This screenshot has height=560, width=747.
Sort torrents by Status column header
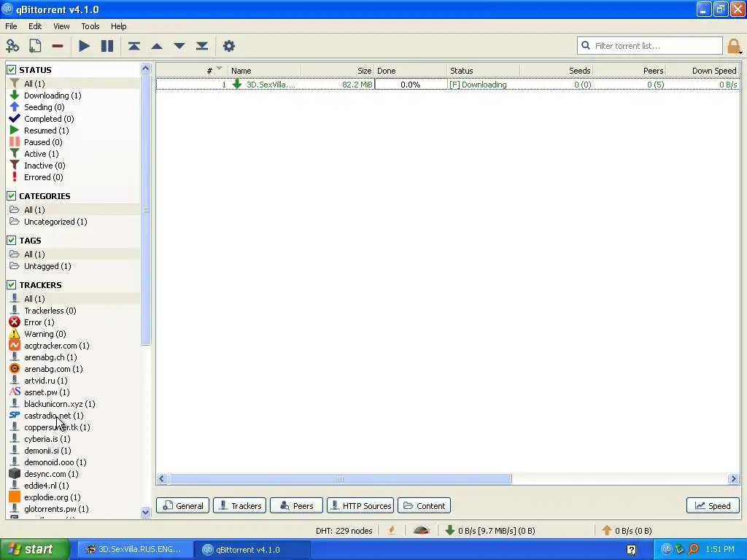pyautogui.click(x=483, y=71)
